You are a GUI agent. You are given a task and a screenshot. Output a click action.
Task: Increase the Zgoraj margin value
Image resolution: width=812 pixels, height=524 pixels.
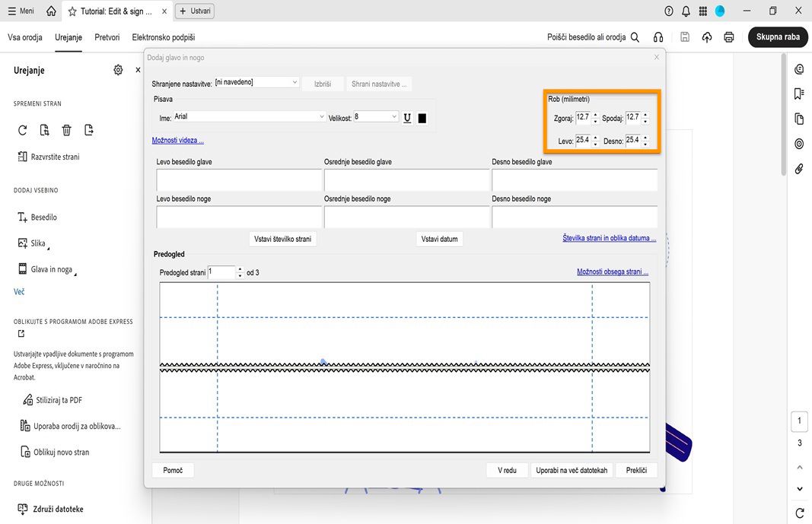596,115
